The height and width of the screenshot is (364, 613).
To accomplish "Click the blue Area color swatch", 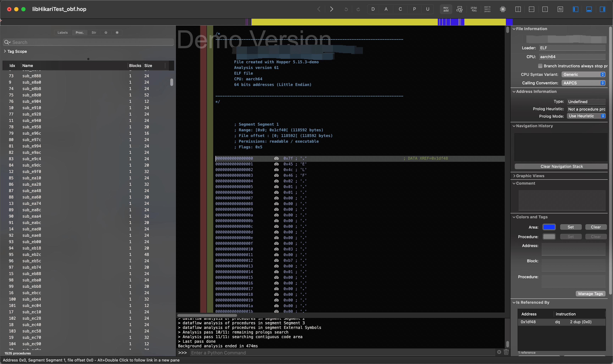I will coord(549,227).
